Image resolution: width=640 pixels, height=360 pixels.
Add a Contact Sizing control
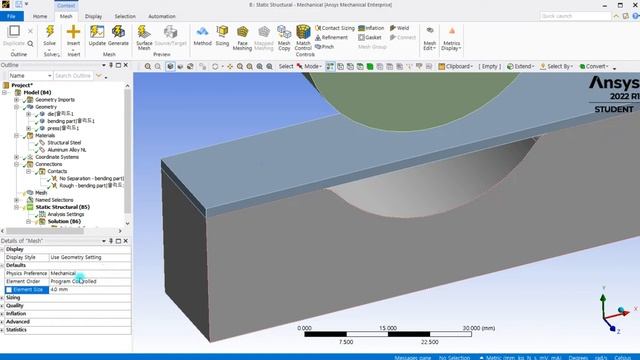[335, 28]
